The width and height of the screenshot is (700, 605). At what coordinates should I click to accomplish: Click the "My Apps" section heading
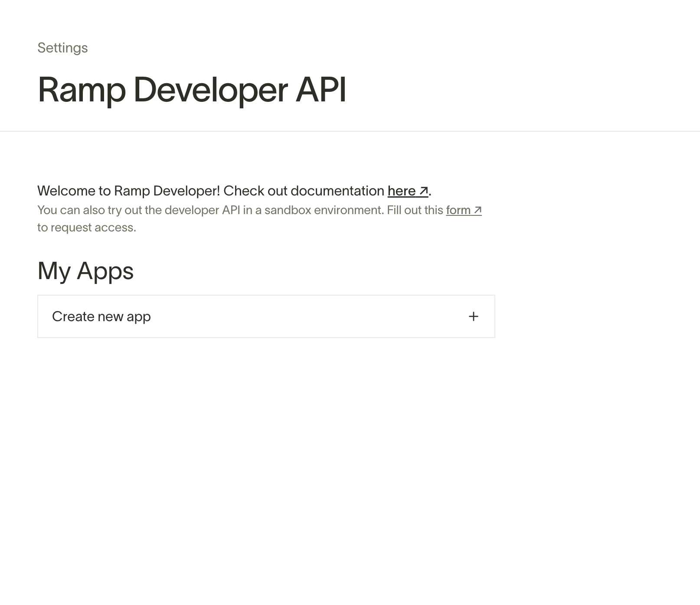(85, 271)
